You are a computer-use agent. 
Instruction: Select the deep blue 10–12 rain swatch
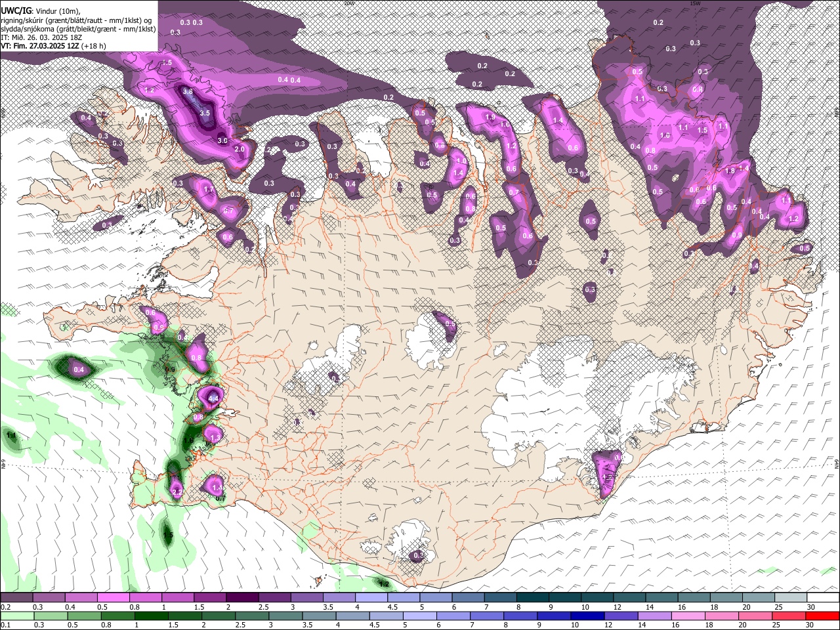(x=587, y=616)
